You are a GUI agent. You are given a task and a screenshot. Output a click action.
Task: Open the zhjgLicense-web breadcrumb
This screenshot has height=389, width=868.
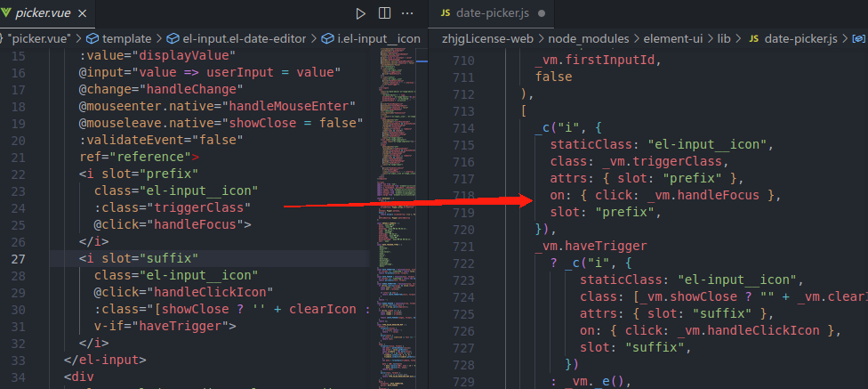[487, 39]
